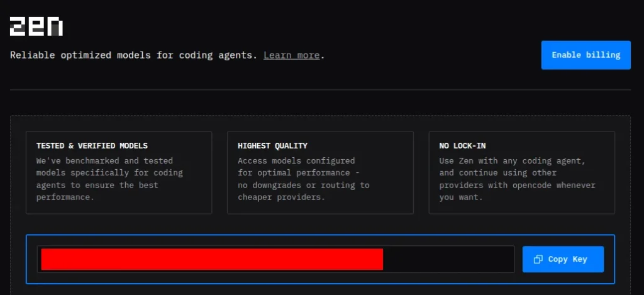Click the NO LOCK-IN heading
The width and height of the screenshot is (644, 295).
pos(462,146)
